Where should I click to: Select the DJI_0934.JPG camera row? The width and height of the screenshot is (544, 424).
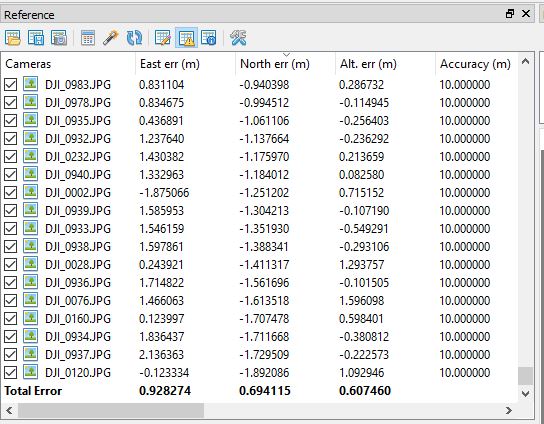[x=259, y=337]
